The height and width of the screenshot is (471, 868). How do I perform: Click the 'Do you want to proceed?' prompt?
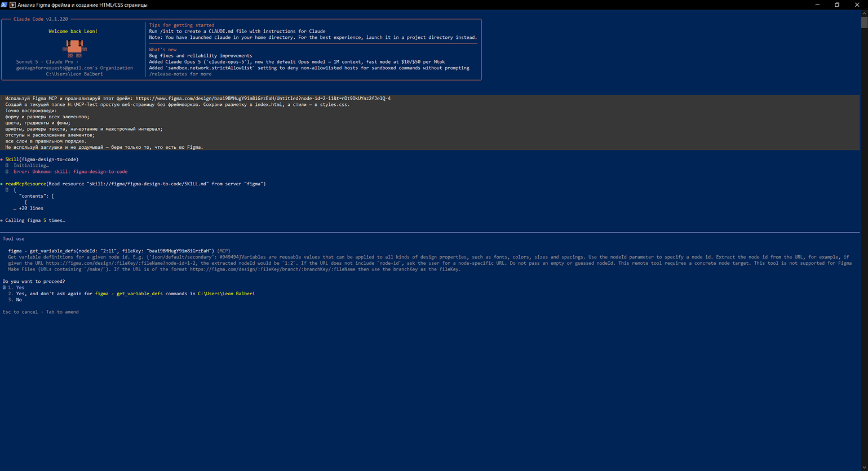pos(34,282)
